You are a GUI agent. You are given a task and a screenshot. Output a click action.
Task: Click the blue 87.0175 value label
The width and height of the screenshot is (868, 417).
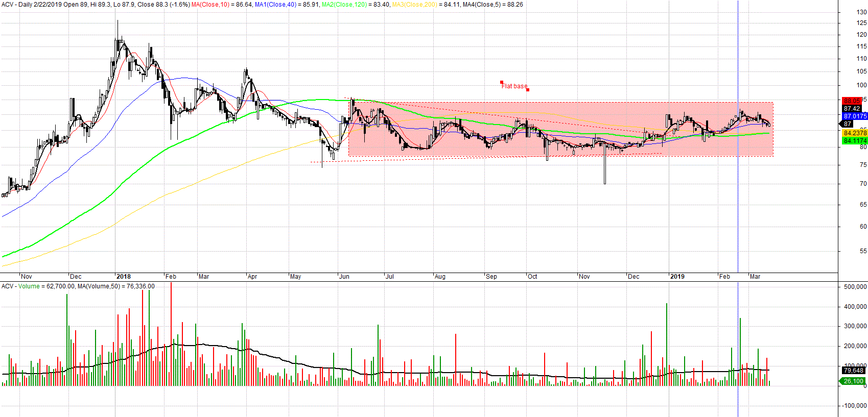(x=855, y=116)
